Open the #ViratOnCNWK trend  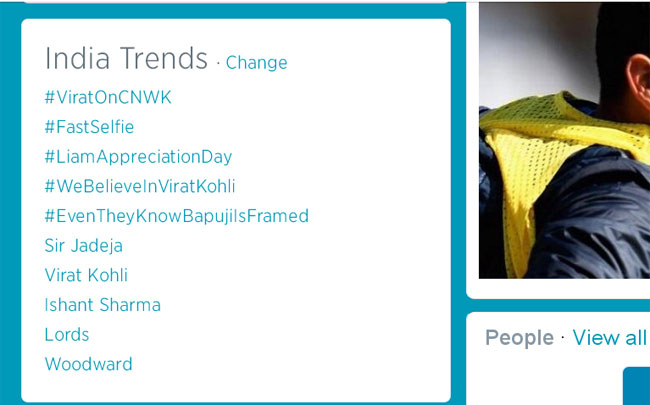[x=108, y=98]
